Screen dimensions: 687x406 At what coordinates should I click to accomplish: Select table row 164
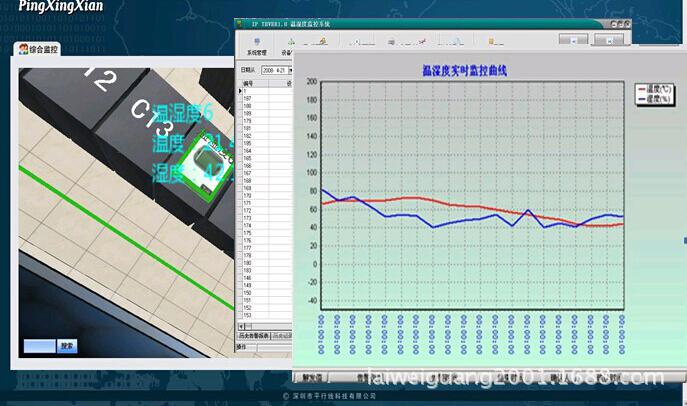[267, 151]
